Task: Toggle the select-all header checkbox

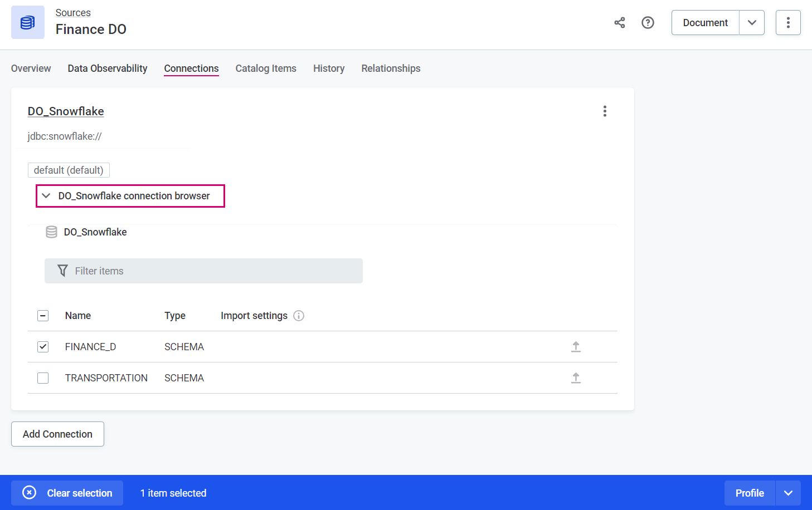Action: [x=43, y=316]
